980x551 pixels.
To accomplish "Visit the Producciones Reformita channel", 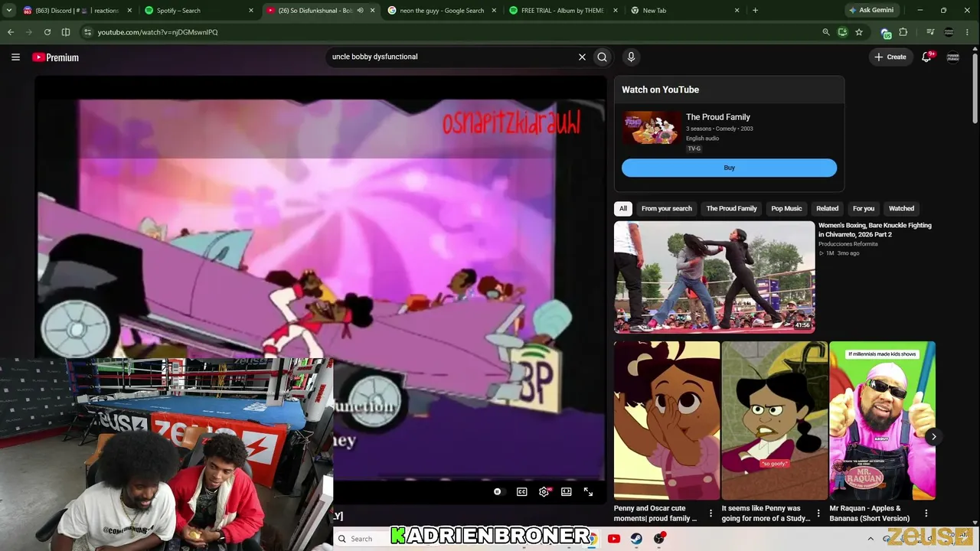I will (x=848, y=244).
